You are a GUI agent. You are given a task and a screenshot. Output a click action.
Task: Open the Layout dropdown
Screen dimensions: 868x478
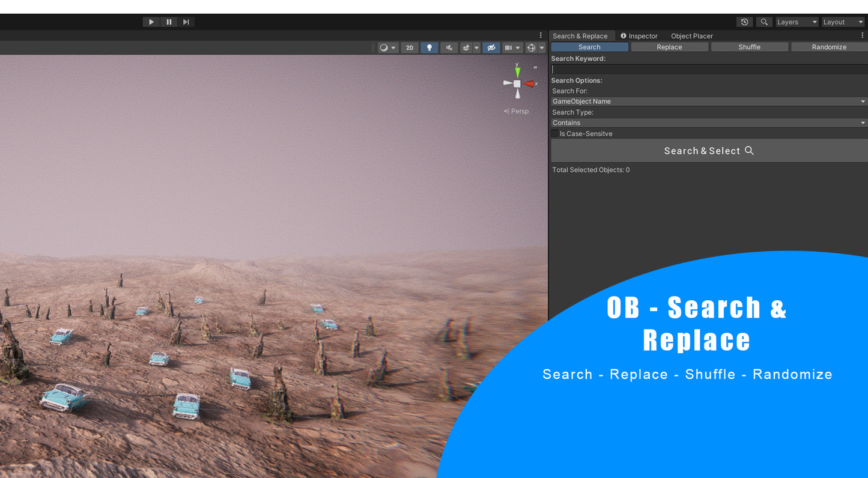(x=843, y=22)
